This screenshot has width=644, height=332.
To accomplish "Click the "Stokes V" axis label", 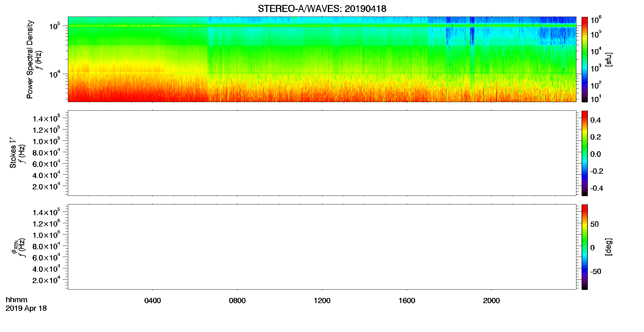I will point(13,153).
